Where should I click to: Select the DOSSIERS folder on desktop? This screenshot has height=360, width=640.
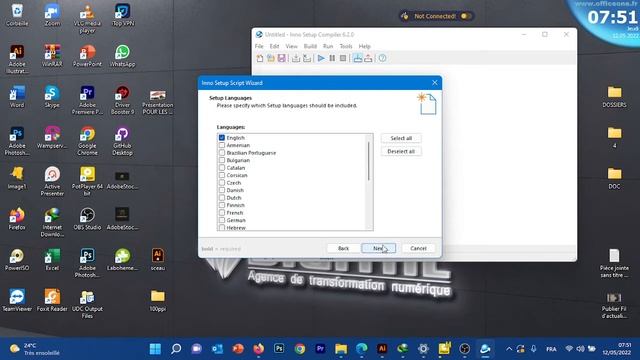click(614, 97)
